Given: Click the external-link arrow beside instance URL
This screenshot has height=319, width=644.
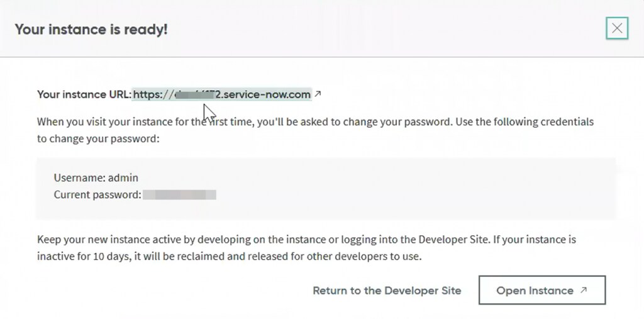Looking at the screenshot, I should [318, 94].
